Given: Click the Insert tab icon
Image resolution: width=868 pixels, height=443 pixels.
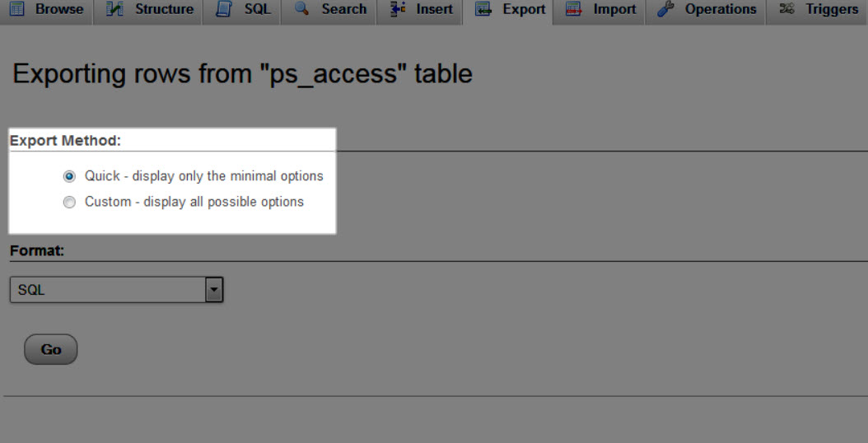Looking at the screenshot, I should pos(397,10).
